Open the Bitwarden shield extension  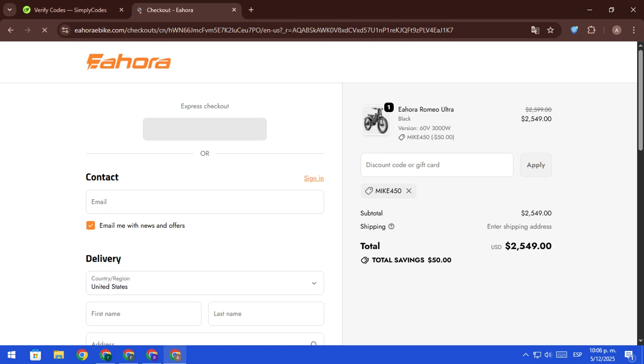click(574, 30)
